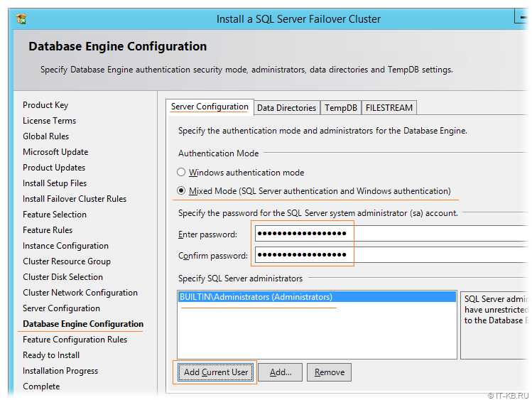Go to Product Key step in sidebar
Screen dimensions: 532x400
45,105
